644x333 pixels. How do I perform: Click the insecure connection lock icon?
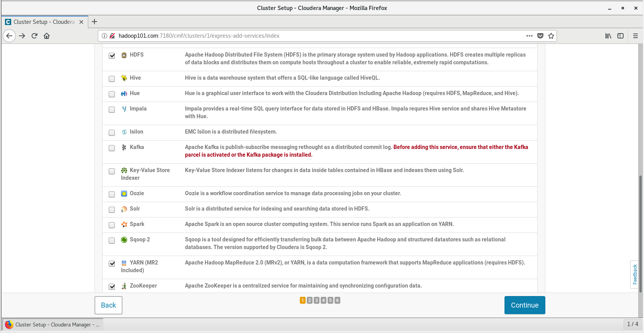(112, 36)
